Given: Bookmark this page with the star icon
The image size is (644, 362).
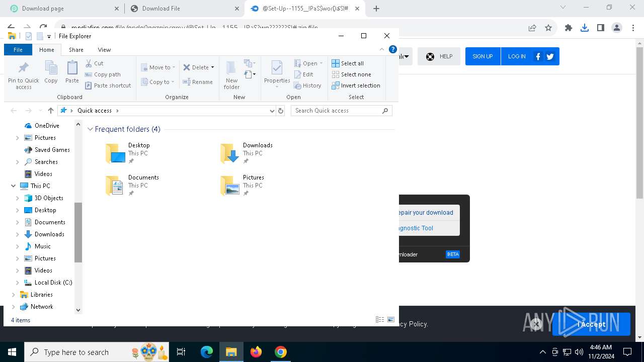Looking at the screenshot, I should (548, 28).
